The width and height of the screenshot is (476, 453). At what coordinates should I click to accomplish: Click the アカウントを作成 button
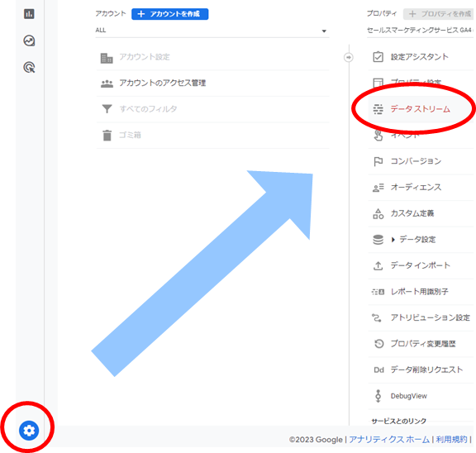click(x=170, y=14)
